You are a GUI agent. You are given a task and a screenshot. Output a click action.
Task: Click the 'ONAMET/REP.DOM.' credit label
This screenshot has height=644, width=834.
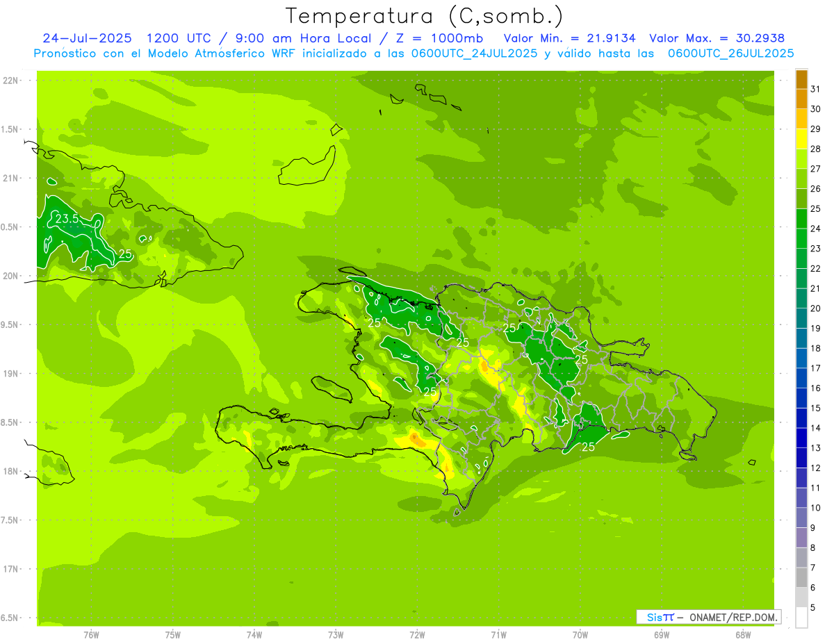[733, 617]
